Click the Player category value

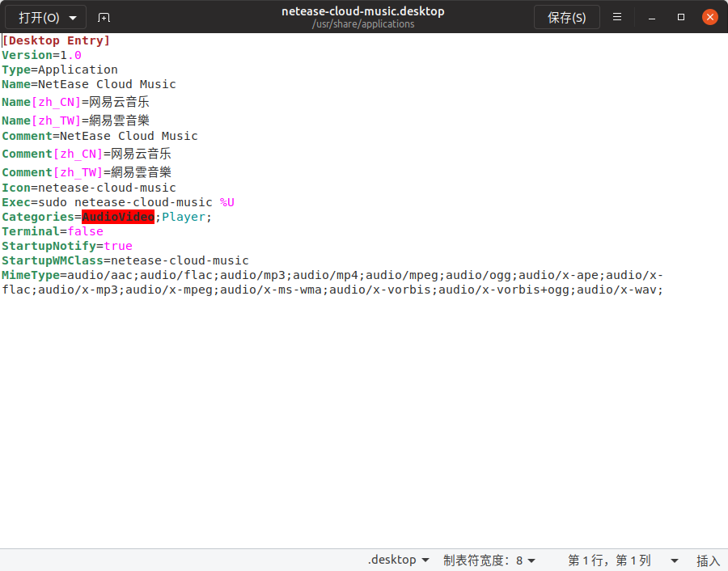[184, 217]
